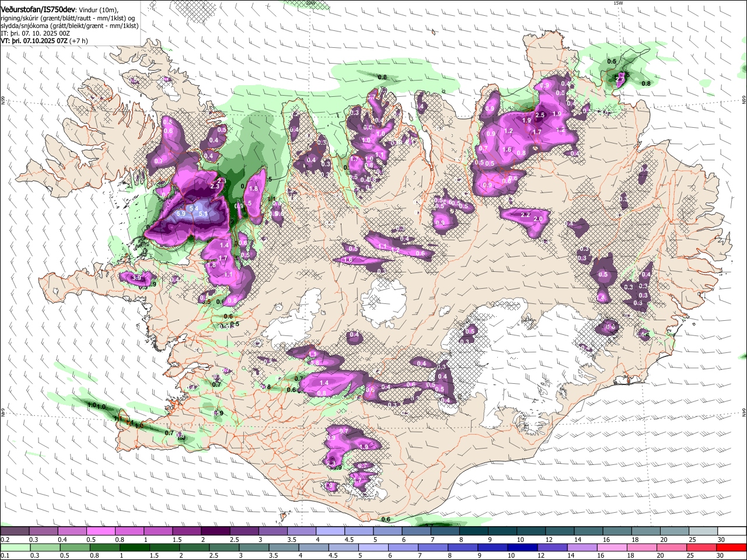Select the 'slydda/snjókoma' description line

(x=69, y=26)
